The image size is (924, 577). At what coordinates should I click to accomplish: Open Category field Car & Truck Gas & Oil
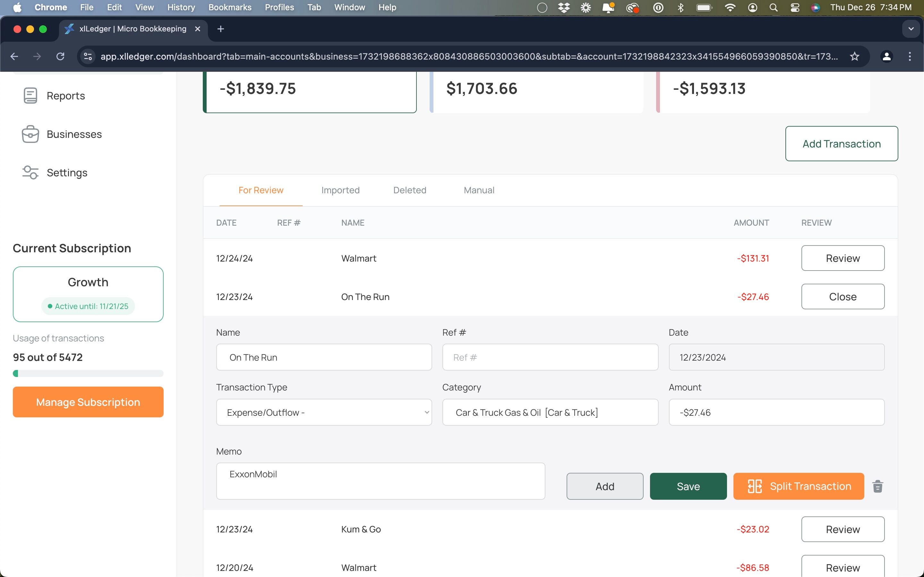550,412
